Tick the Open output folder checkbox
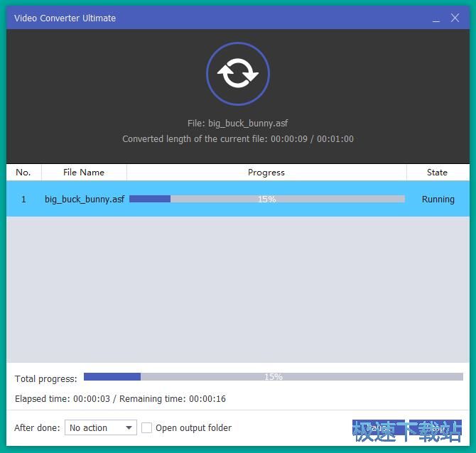 (x=146, y=427)
